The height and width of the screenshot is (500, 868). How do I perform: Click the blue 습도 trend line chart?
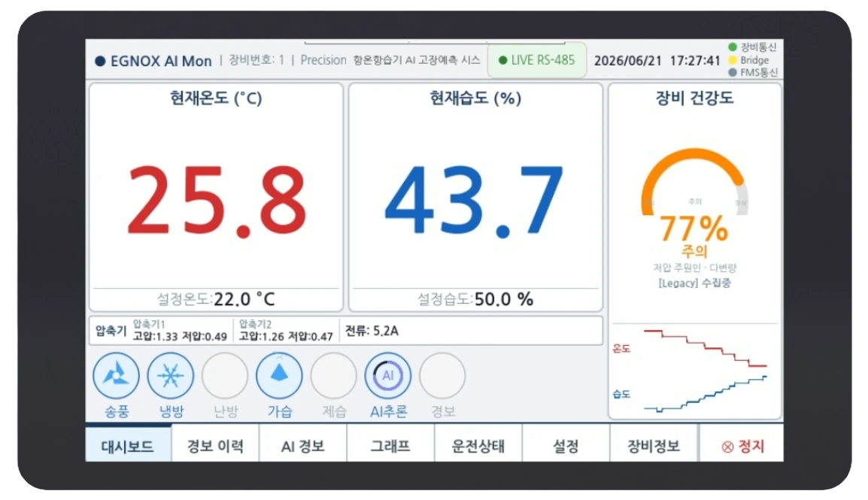point(706,394)
